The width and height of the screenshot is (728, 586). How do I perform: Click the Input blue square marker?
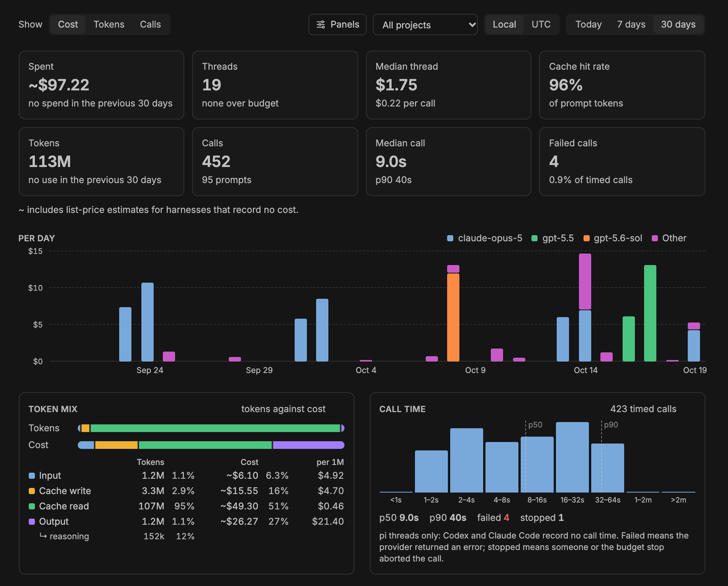coord(32,476)
